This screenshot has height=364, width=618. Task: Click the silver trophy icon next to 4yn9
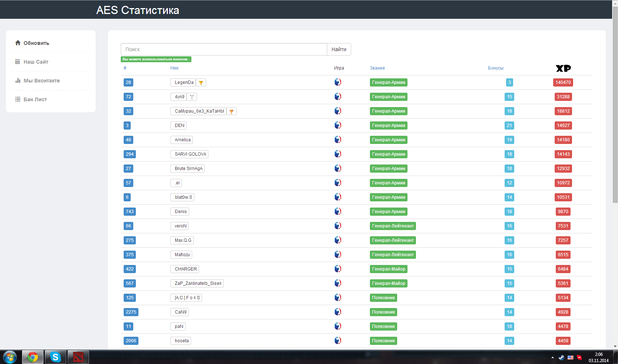tap(192, 97)
